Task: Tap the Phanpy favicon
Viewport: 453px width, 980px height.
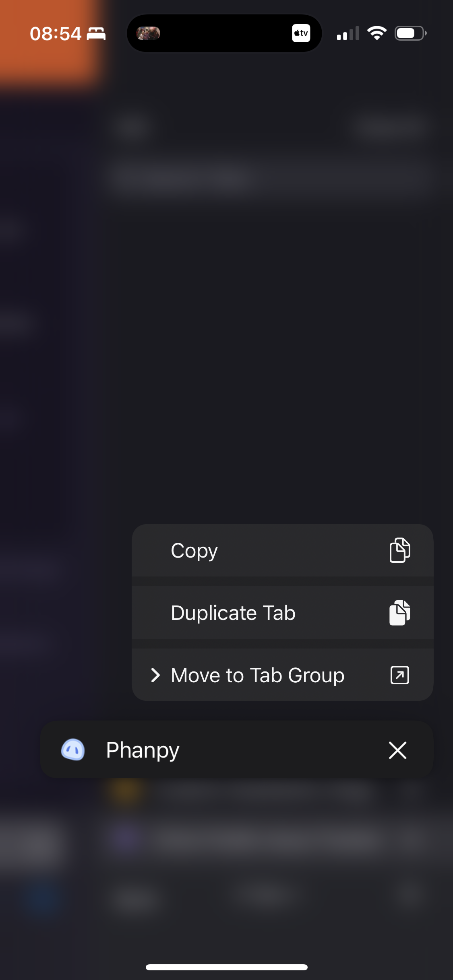Action: tap(73, 750)
